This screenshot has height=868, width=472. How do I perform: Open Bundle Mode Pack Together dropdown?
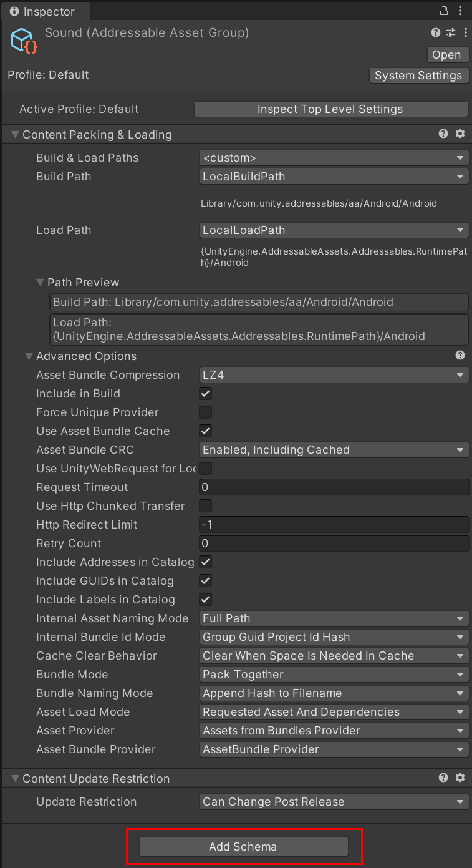click(x=334, y=675)
